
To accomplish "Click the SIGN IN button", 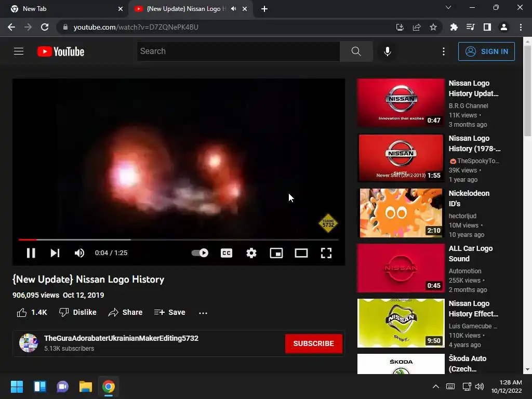I will [486, 51].
